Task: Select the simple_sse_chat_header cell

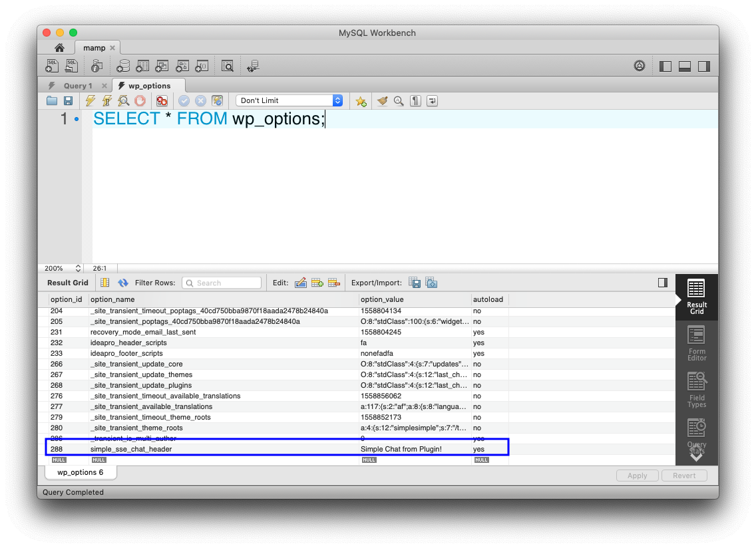Action: tap(224, 449)
